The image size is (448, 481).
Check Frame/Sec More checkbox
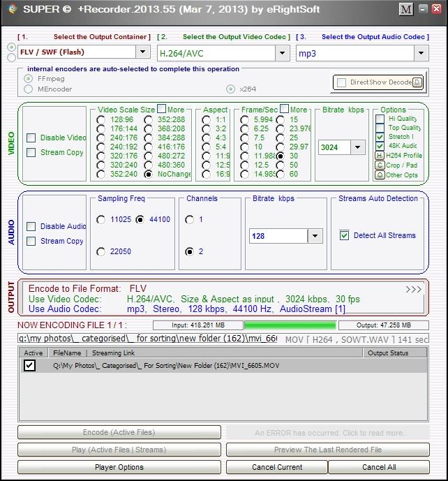tap(284, 109)
